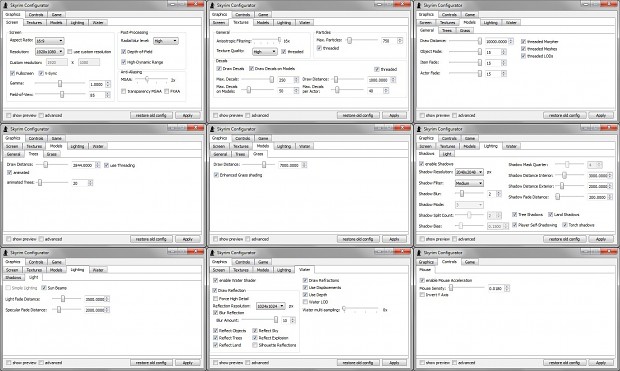The image size is (620, 371).
Task: Click 'restore old config' in the Grass-settings window
Action: point(358,239)
